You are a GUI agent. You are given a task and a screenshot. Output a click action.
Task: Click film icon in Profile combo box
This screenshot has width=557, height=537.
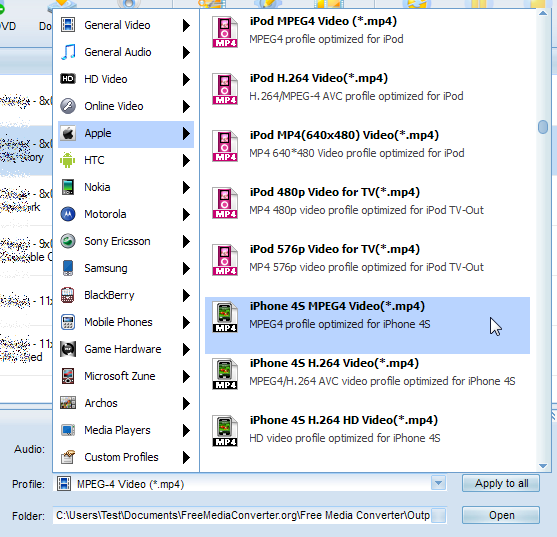click(64, 484)
